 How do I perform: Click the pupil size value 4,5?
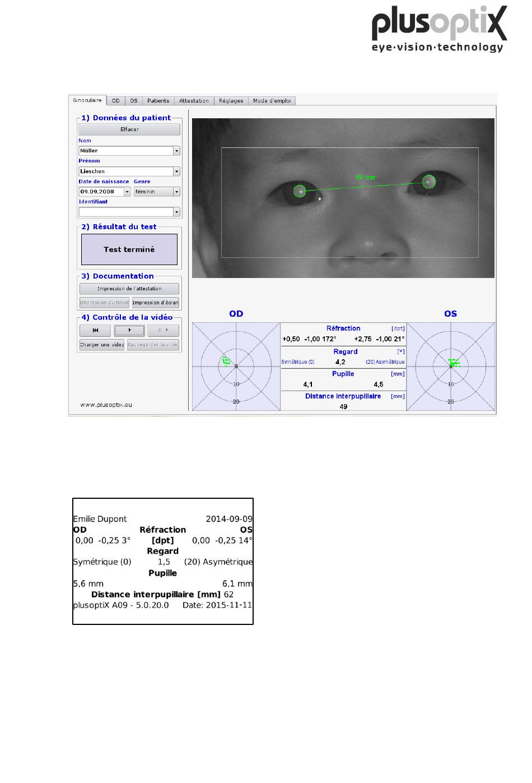379,384
